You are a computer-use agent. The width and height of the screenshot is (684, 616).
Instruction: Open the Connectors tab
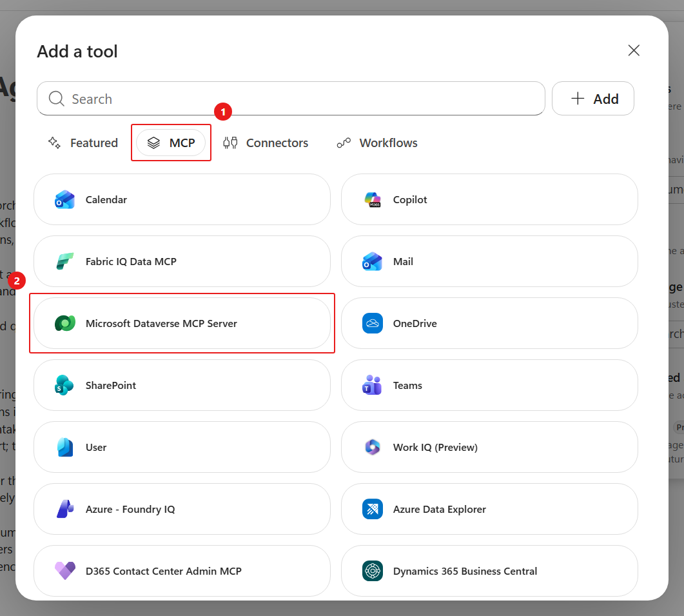click(x=266, y=143)
